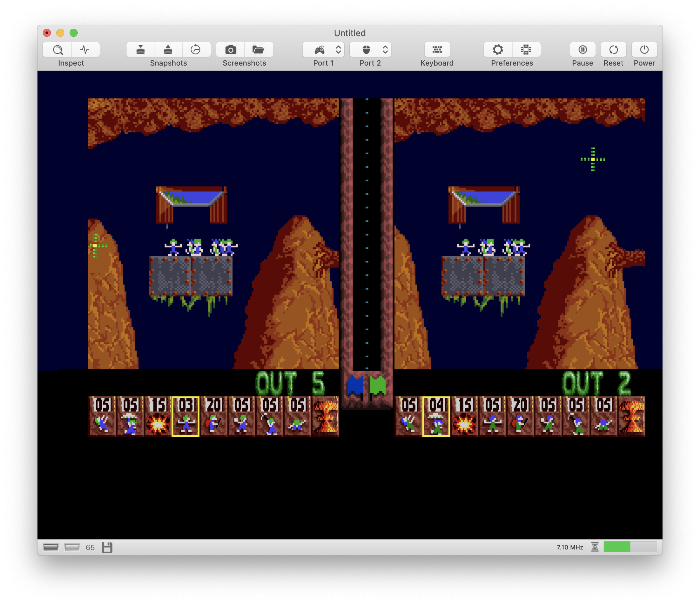Click the "OUT 5" counter text
700x605 pixels.
(290, 383)
